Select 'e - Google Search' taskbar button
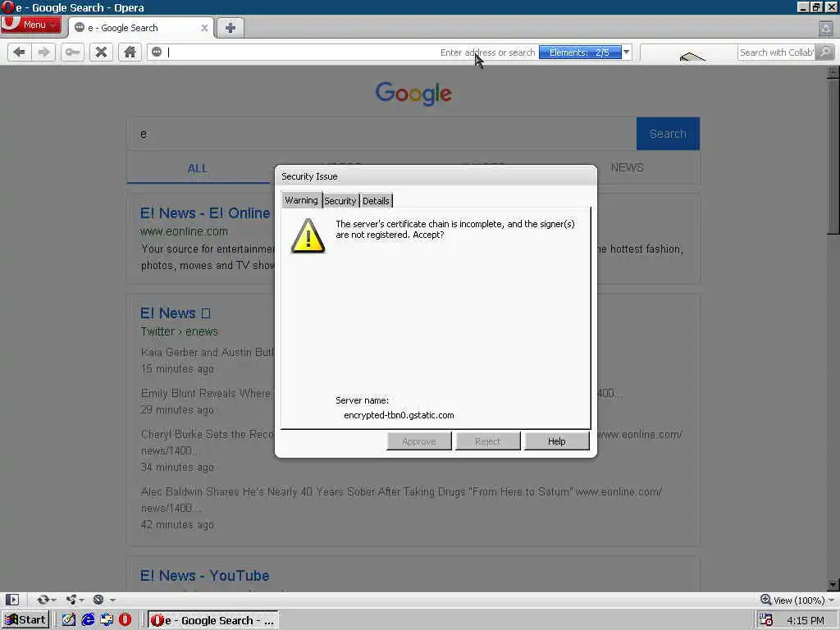Image resolution: width=840 pixels, height=630 pixels. 212,620
